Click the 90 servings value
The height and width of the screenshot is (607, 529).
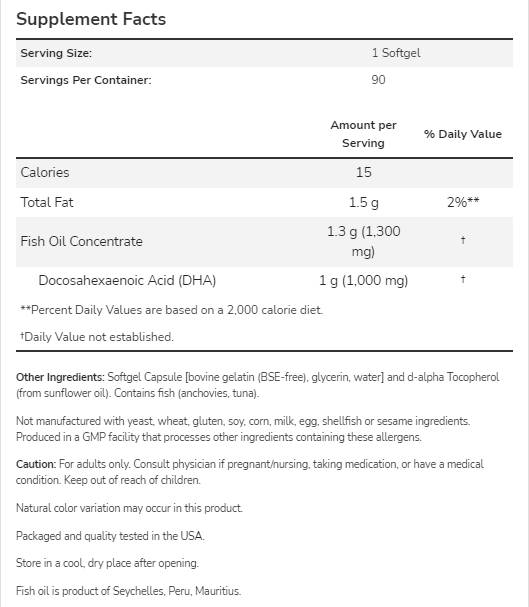click(378, 80)
